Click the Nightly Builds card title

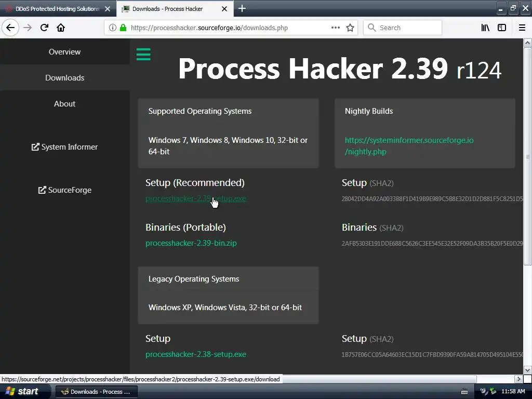pyautogui.click(x=369, y=111)
